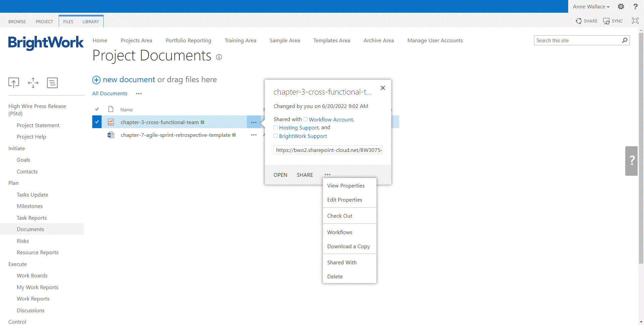Click the Project Documents info icon

219,57
